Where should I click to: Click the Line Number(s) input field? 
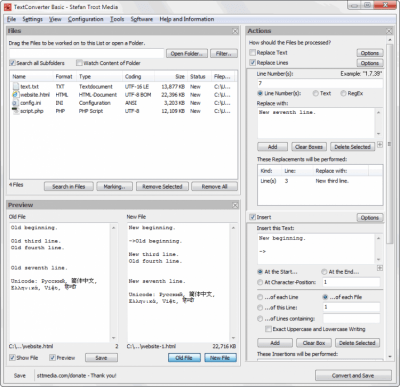tap(319, 83)
